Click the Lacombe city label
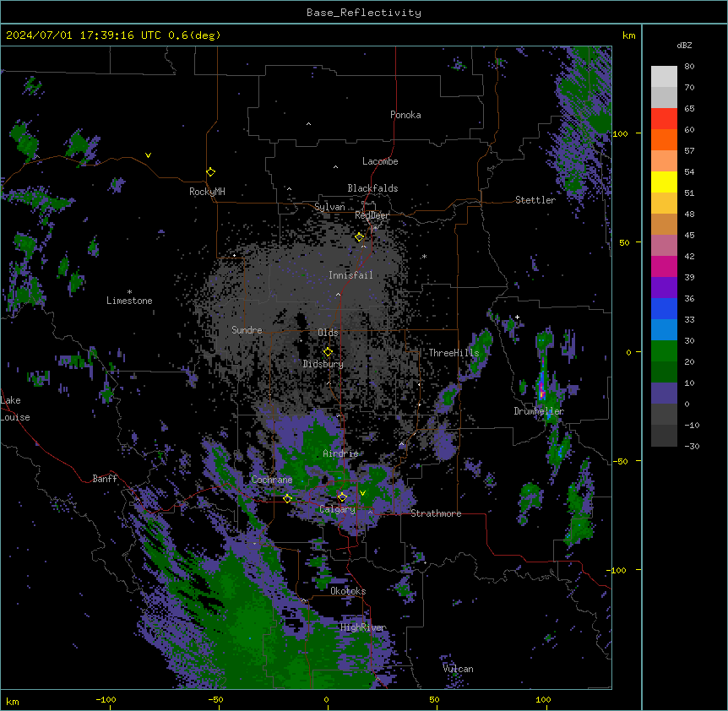The height and width of the screenshot is (711, 728). [380, 161]
